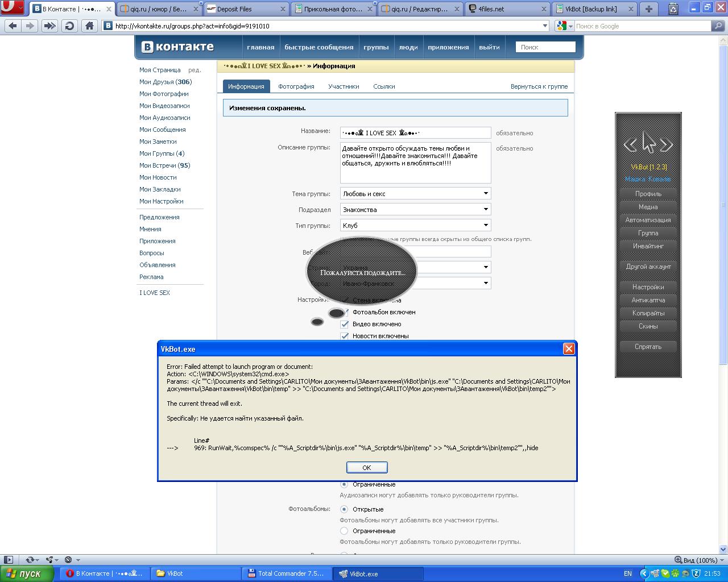The height and width of the screenshot is (582, 728).
Task: Open a new tab with the plus button
Action: click(648, 9)
